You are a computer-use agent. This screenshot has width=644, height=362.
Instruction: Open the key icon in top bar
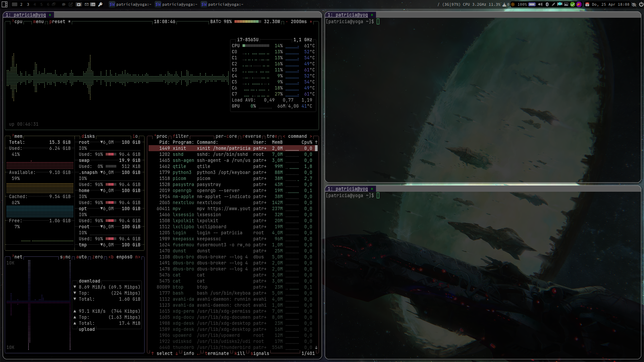click(100, 4)
